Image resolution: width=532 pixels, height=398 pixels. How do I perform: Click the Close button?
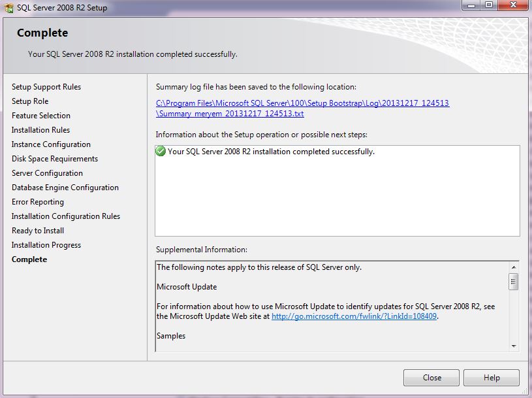(431, 378)
